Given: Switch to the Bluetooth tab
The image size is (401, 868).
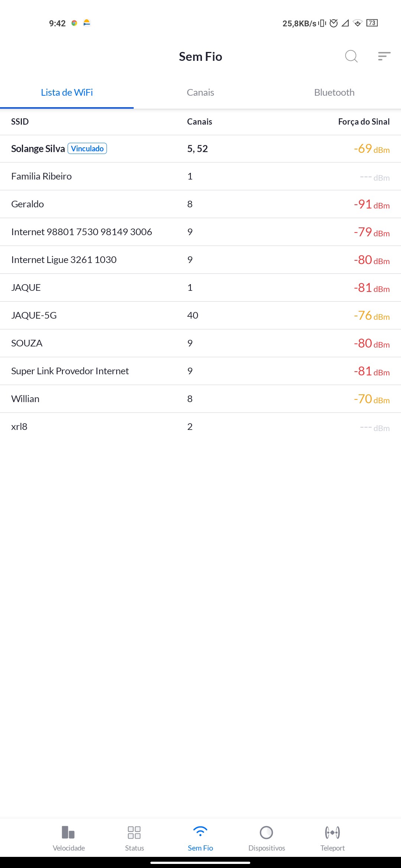Looking at the screenshot, I should coord(334,92).
